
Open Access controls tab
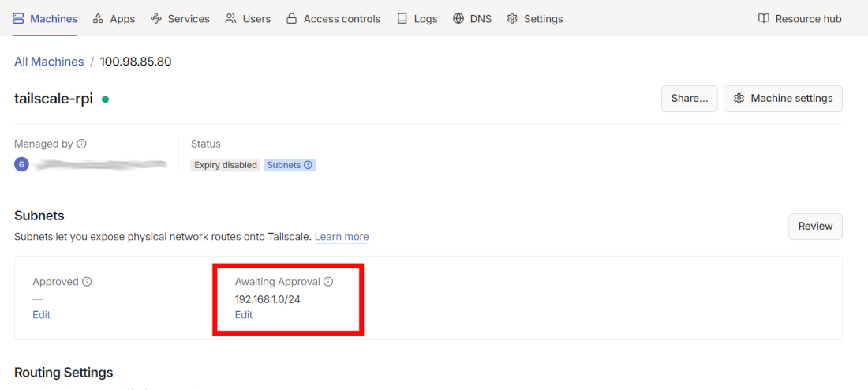click(333, 19)
